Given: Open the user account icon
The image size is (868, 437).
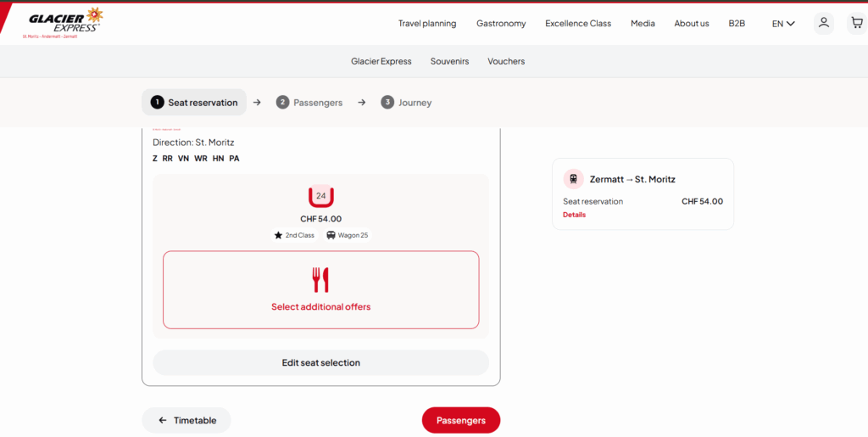Looking at the screenshot, I should [823, 23].
